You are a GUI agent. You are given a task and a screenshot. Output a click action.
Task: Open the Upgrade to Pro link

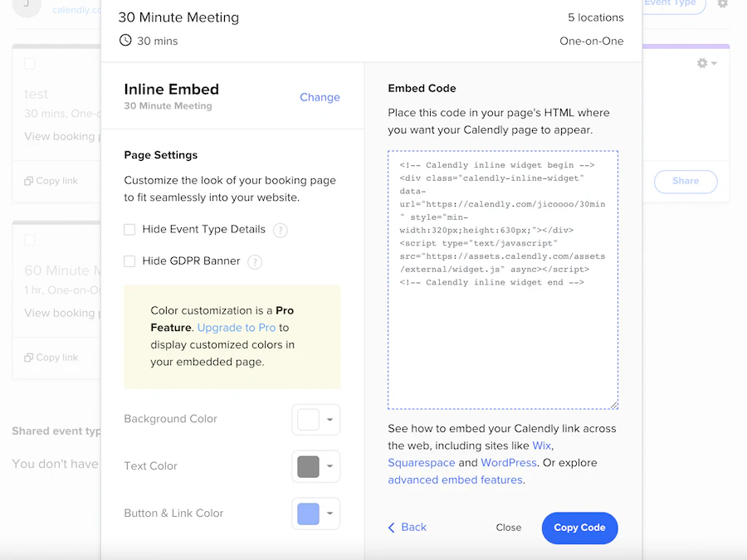(x=236, y=328)
